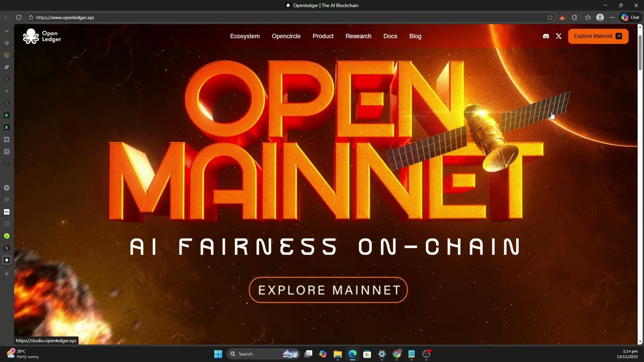
Task: Switch to the WIX vertical tab
Action: tap(7, 212)
